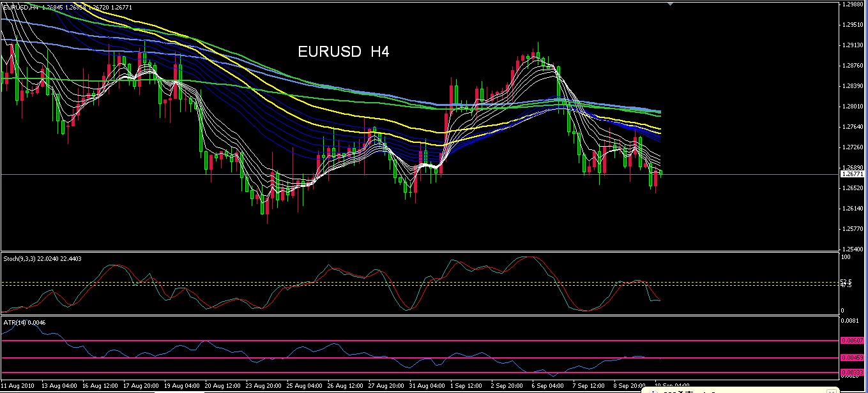Click the '23 Aug 20:00' time label
The width and height of the screenshot is (868, 393).
(x=263, y=386)
